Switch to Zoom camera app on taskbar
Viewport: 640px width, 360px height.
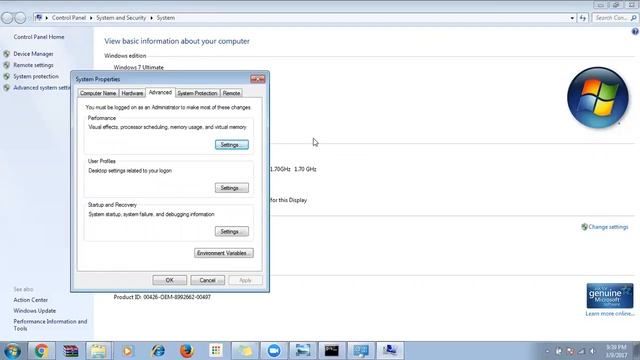click(274, 351)
